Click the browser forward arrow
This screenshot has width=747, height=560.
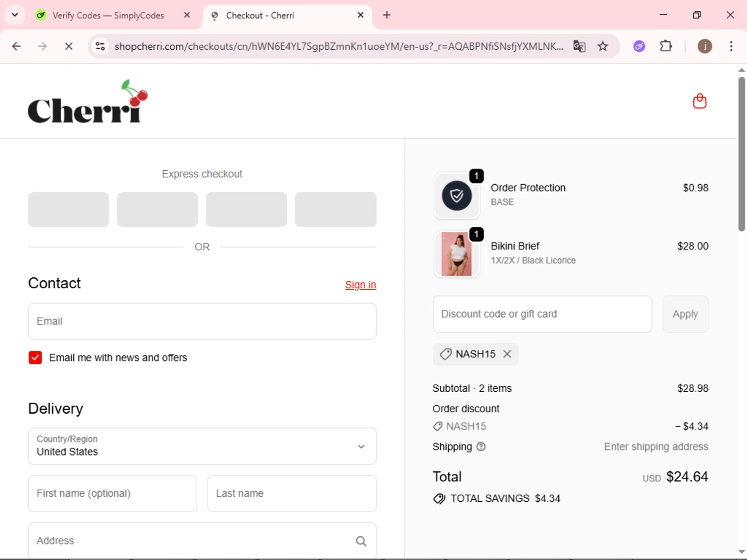click(42, 46)
